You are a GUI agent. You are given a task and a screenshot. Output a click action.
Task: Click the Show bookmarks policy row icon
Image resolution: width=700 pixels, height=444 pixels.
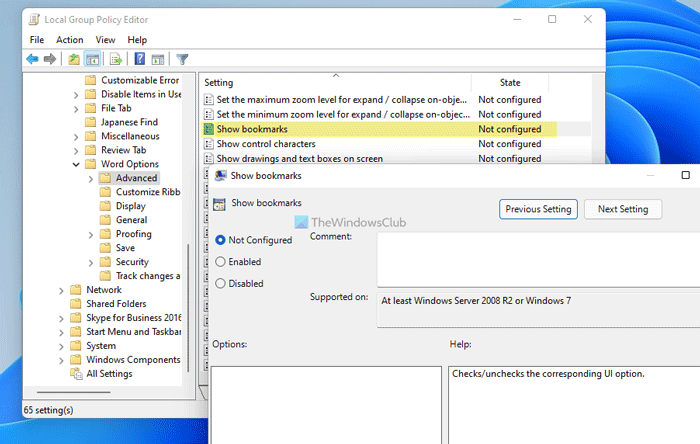tap(208, 129)
